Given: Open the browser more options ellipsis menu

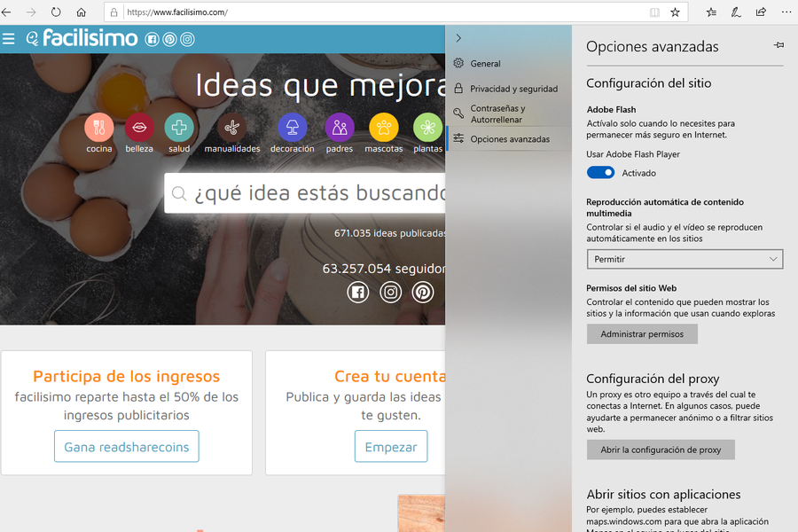Looking at the screenshot, I should [x=785, y=12].
